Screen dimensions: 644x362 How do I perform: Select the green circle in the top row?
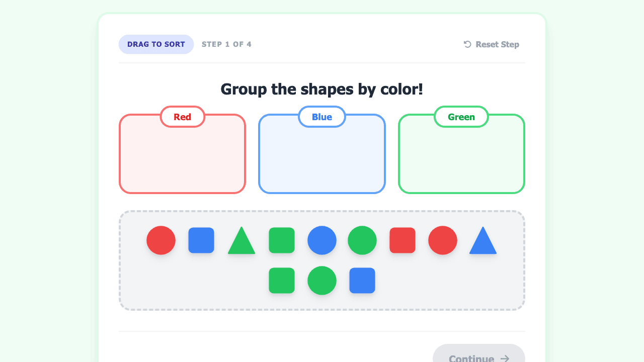[362, 240]
